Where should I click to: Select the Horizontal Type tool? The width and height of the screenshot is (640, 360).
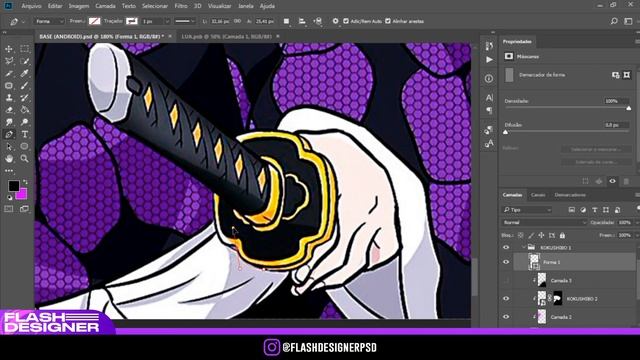tap(24, 134)
